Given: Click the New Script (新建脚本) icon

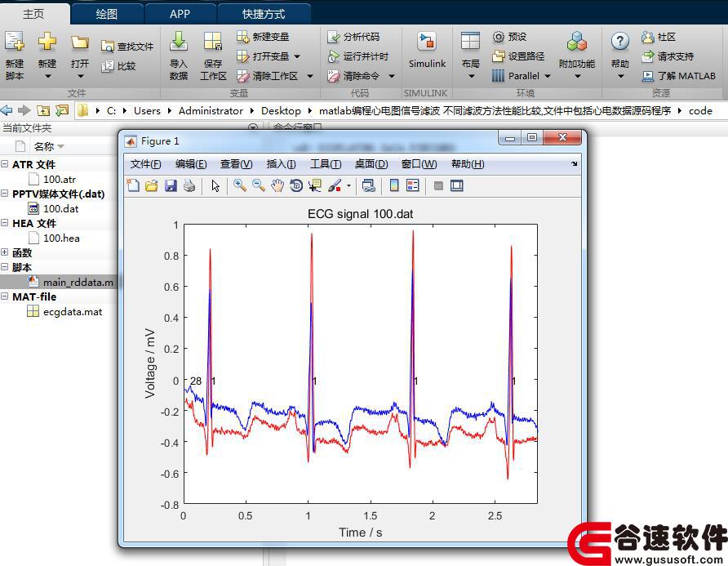Looking at the screenshot, I should coord(15,42).
